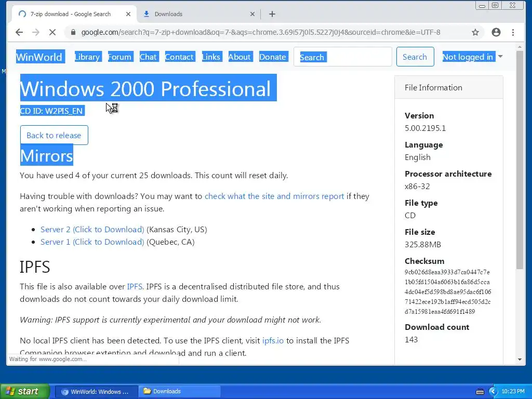Screen dimensions: 532x399
Task: Focus the WinWorld search input field
Action: point(343,57)
